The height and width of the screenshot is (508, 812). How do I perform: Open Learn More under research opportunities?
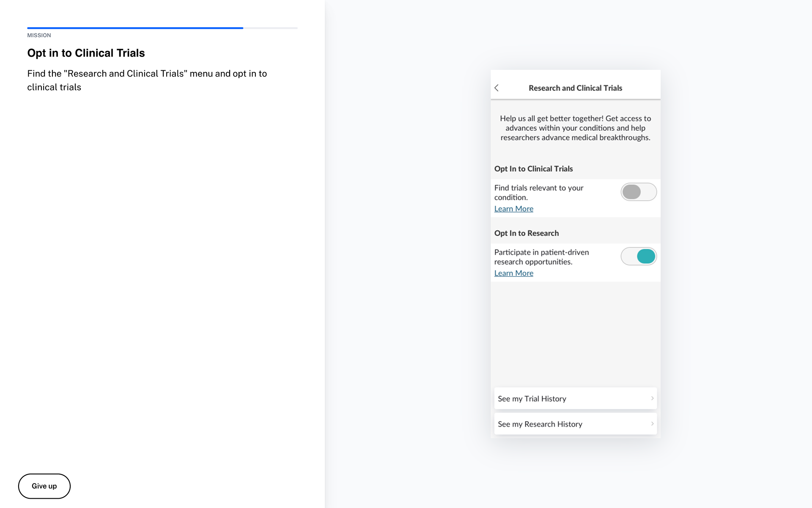[x=513, y=273]
